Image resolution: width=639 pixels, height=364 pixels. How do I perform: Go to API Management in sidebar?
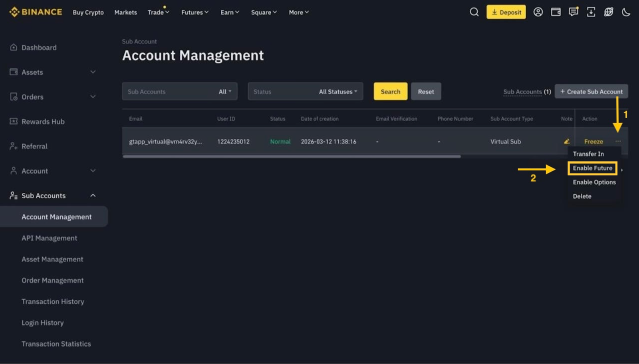(49, 238)
